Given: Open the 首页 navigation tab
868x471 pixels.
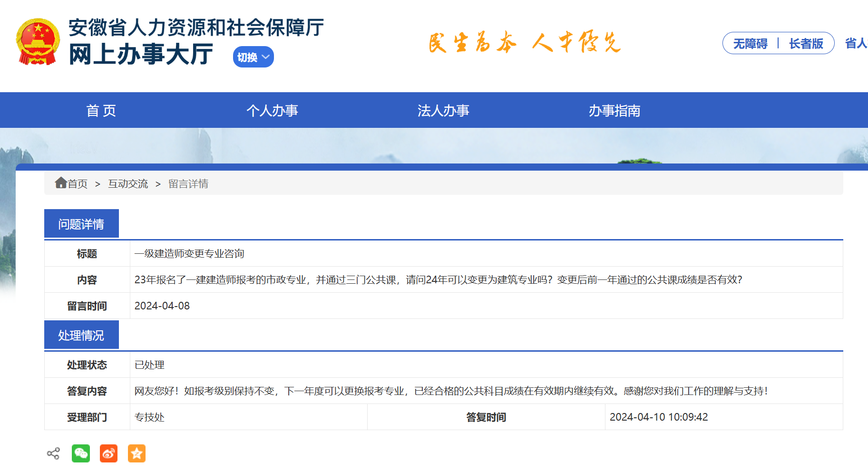Looking at the screenshot, I should tap(101, 111).
